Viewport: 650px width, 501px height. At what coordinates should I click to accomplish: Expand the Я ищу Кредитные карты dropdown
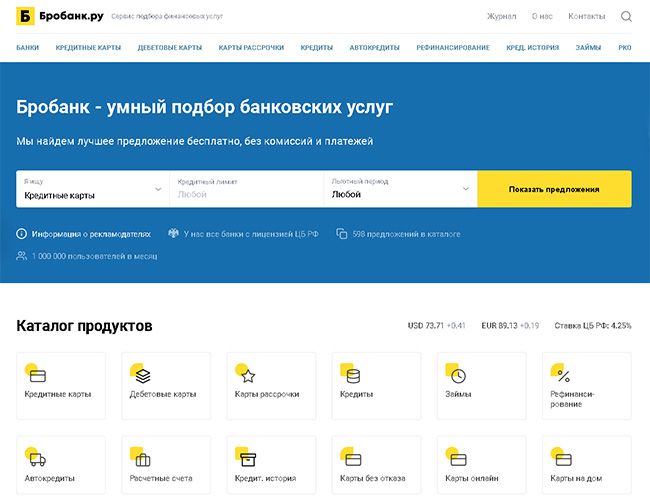(93, 189)
